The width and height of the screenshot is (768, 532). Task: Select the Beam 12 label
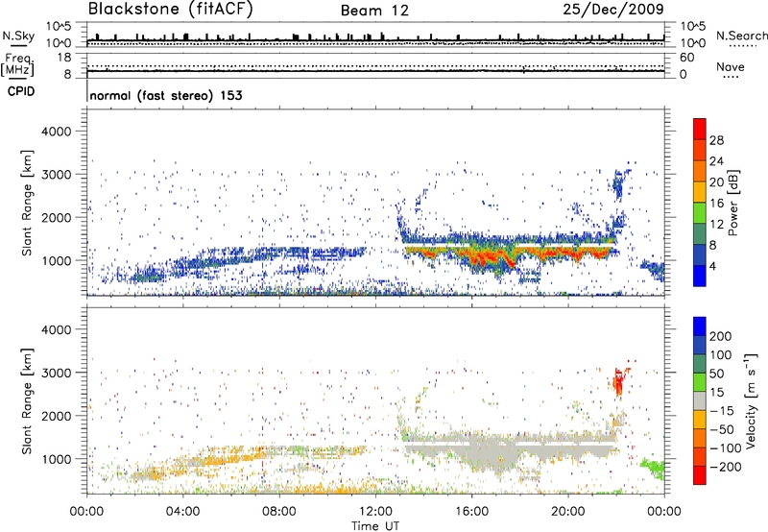[x=374, y=11]
